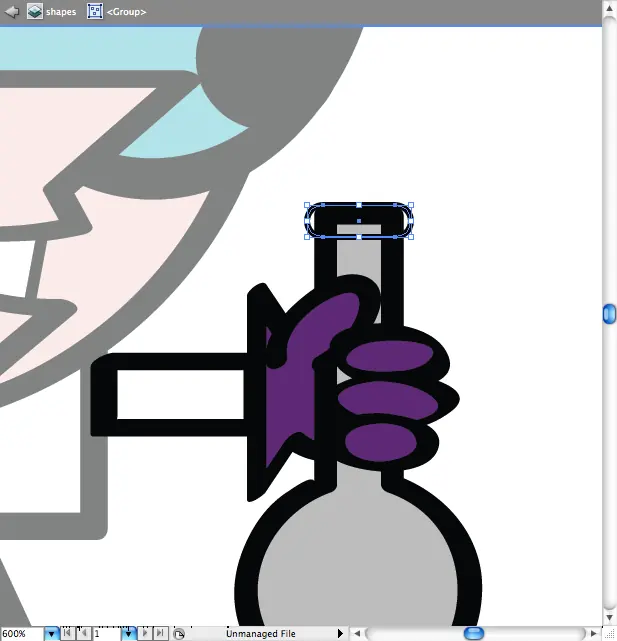
Task: Go to the next artboard button
Action: [145, 634]
